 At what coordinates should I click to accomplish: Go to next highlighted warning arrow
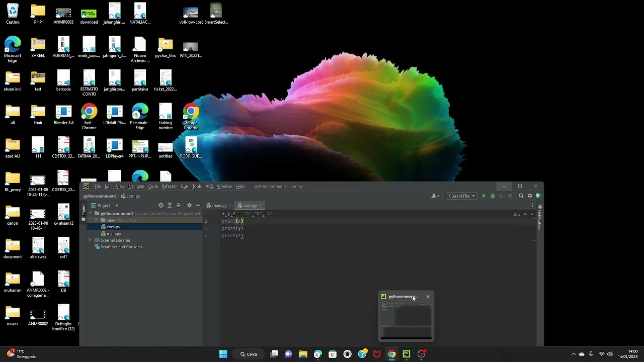point(532,214)
